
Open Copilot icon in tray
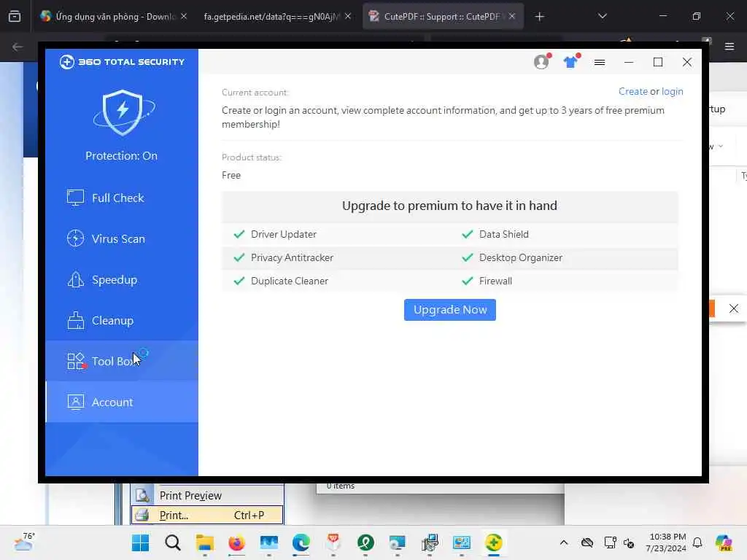tap(724, 542)
